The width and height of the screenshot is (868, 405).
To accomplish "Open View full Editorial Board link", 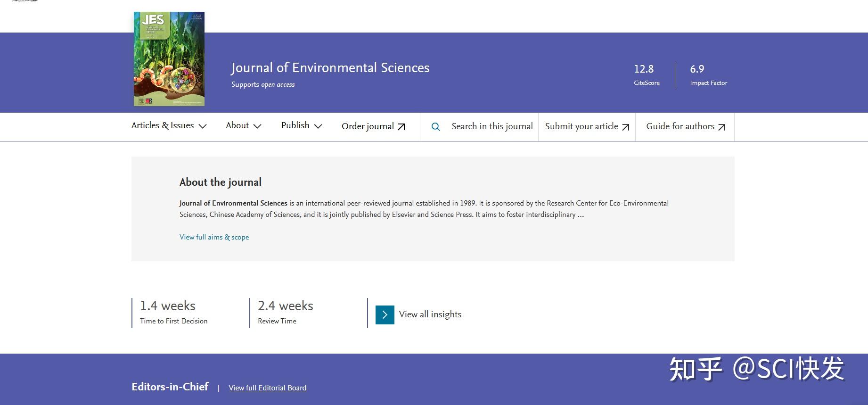I will coord(267,388).
